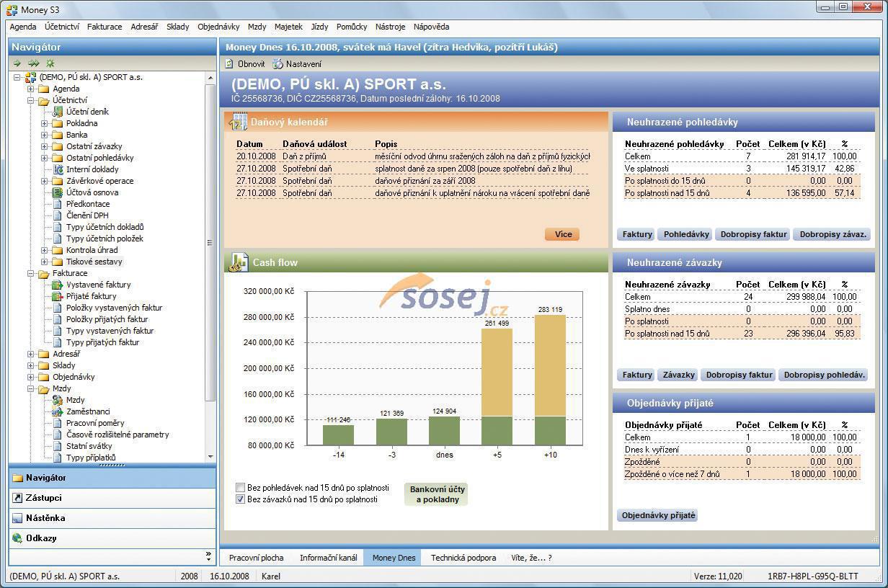Click Pohledávky button
This screenshot has height=588, width=888.
pos(686,234)
